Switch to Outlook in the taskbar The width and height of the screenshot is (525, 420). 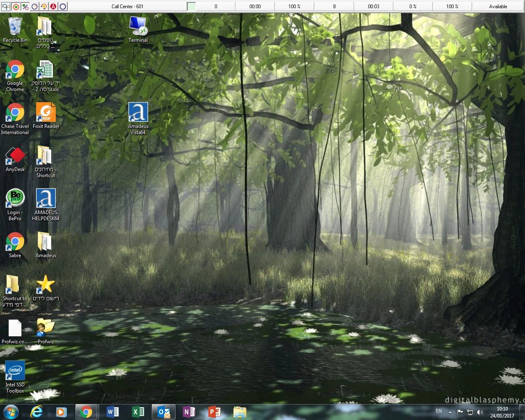(164, 412)
